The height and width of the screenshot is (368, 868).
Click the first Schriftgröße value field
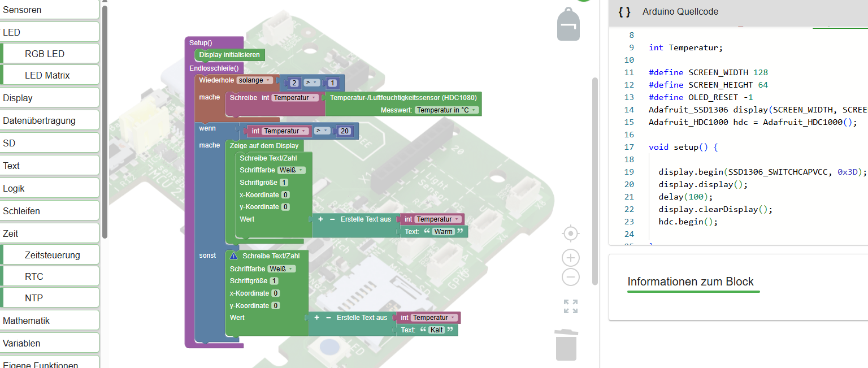point(284,183)
